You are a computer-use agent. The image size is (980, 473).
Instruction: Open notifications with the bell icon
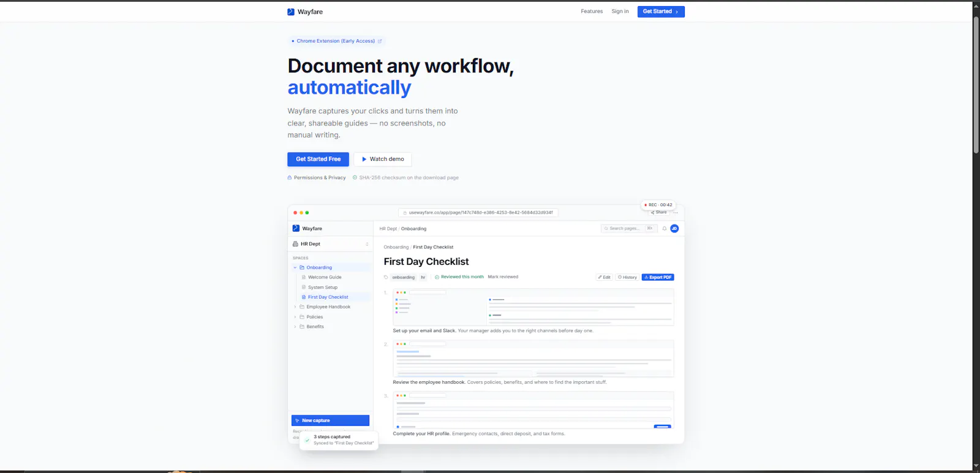click(x=665, y=228)
